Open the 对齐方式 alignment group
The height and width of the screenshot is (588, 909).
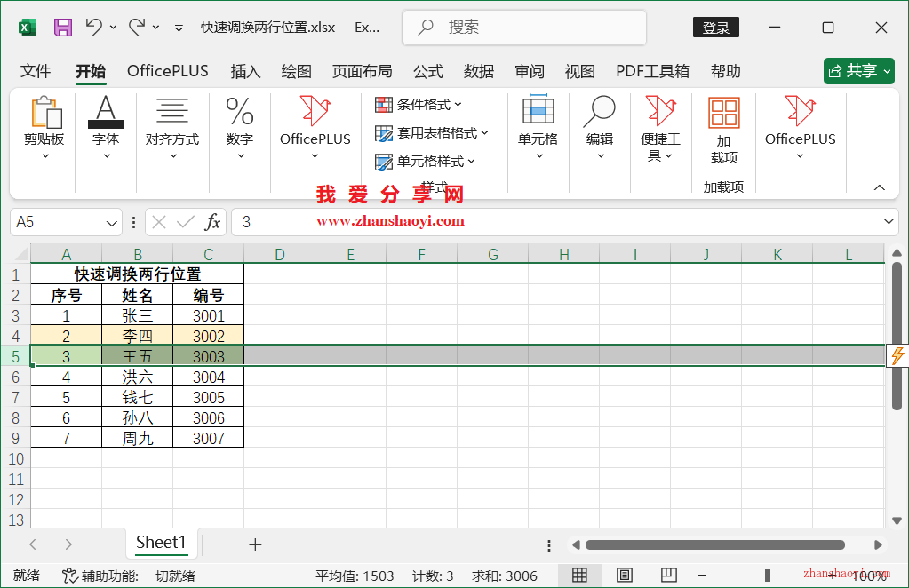pyautogui.click(x=172, y=129)
